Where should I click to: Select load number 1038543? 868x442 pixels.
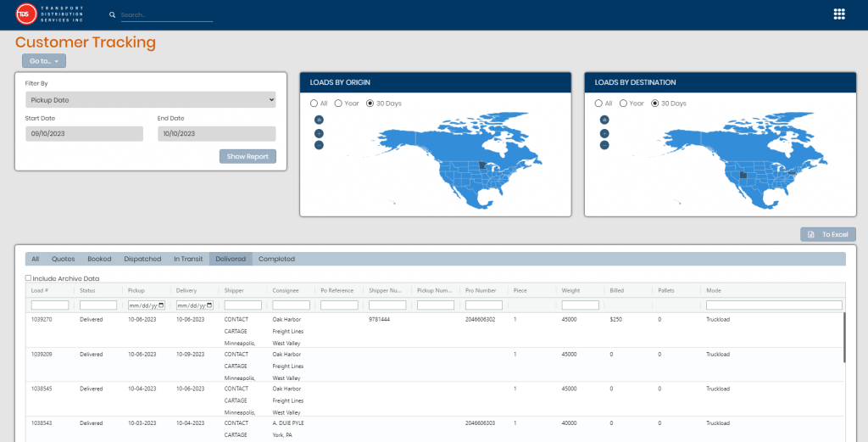pos(41,423)
